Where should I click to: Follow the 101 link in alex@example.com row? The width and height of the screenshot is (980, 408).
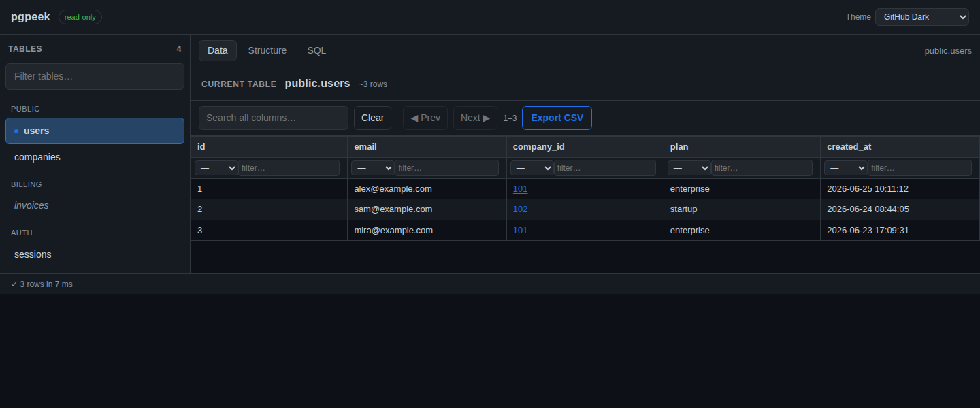coord(520,189)
